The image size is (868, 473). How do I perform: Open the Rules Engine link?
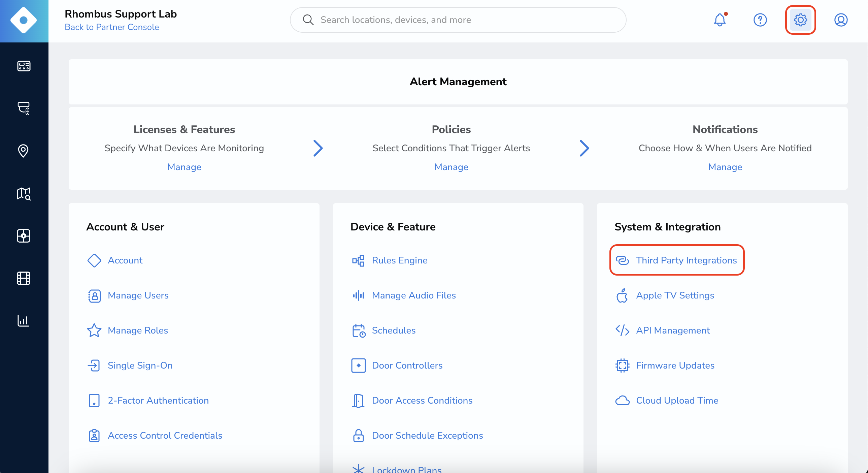pyautogui.click(x=400, y=260)
